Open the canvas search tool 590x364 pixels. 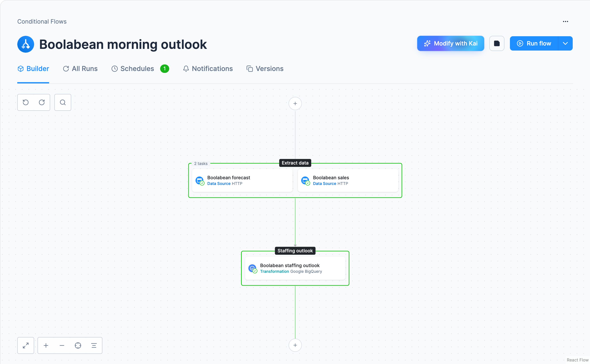(63, 102)
